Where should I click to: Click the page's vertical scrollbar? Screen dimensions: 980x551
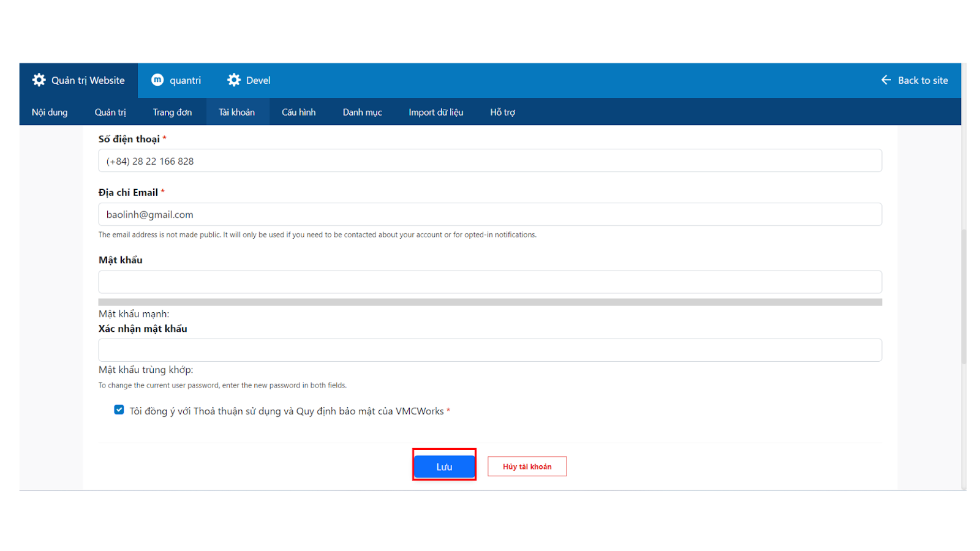point(963,297)
